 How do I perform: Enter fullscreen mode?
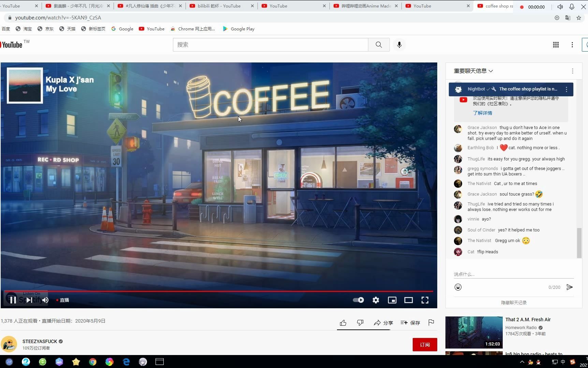[x=425, y=300]
